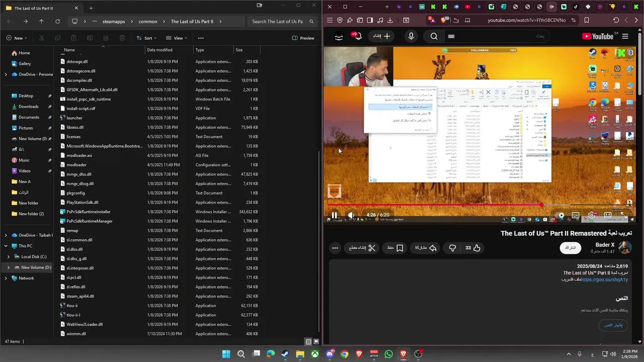Reload the browser page
This screenshot has height=362, width=644.
point(616,20)
